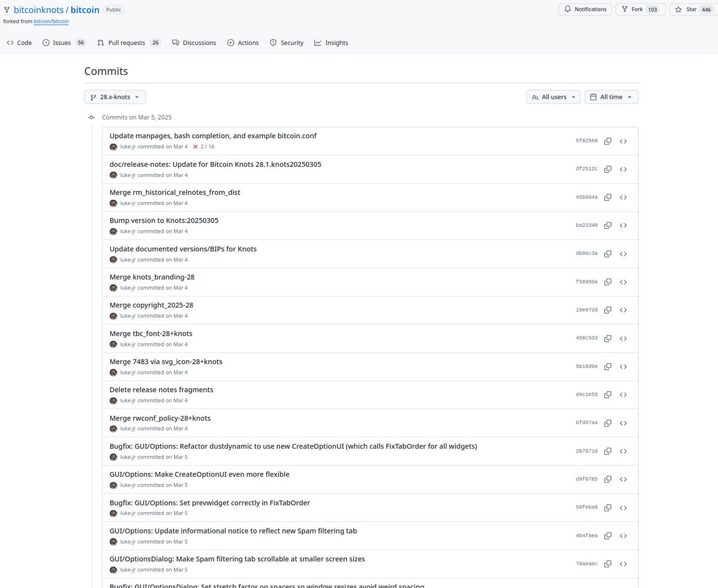Open the Security tab
The width and height of the screenshot is (718, 588).
coord(287,43)
